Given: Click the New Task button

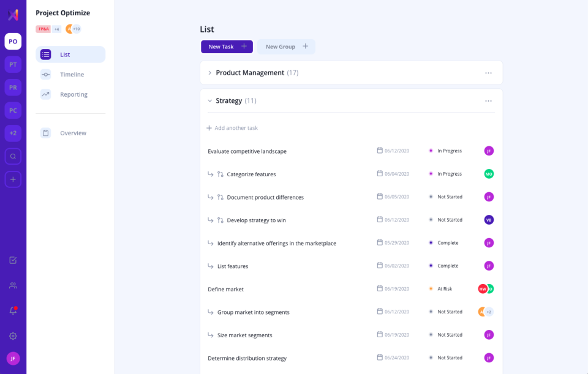Looking at the screenshot, I should coord(227,47).
